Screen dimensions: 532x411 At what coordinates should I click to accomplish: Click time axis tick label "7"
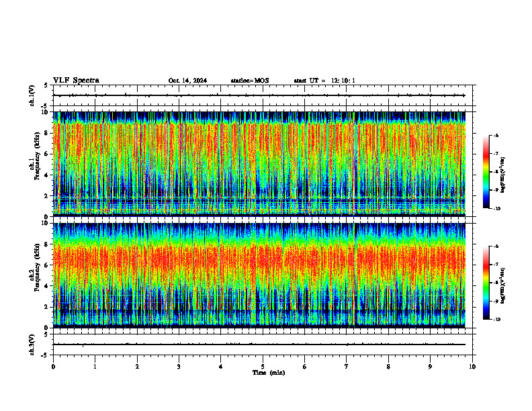point(347,367)
